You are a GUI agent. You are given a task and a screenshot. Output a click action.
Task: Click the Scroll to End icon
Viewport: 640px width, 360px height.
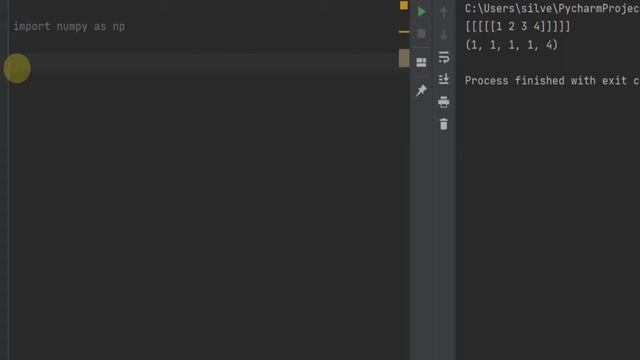pos(444,79)
